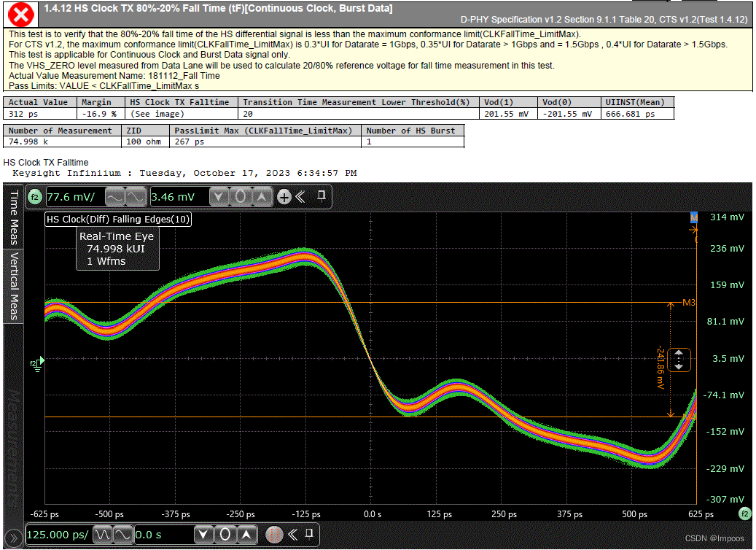Click the 77.6 mV/ vertical scale field
The image size is (756, 550).
[x=75, y=197]
